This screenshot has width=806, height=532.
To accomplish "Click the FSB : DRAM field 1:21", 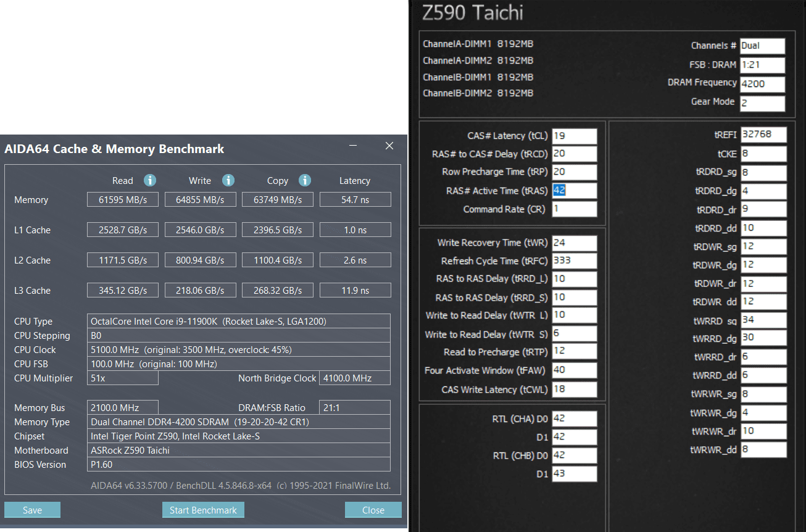I will click(x=762, y=65).
